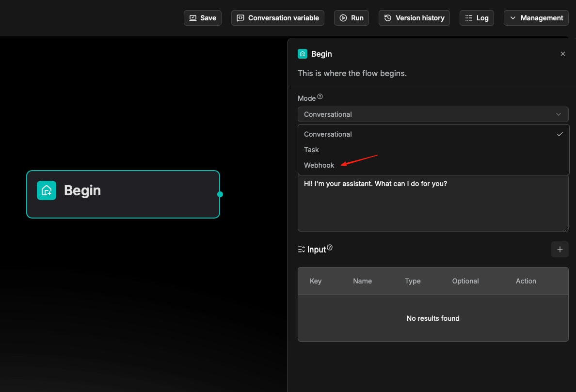Screen dimensions: 576x392
Task: Click the Begin node output connector dot
Action: (x=220, y=194)
